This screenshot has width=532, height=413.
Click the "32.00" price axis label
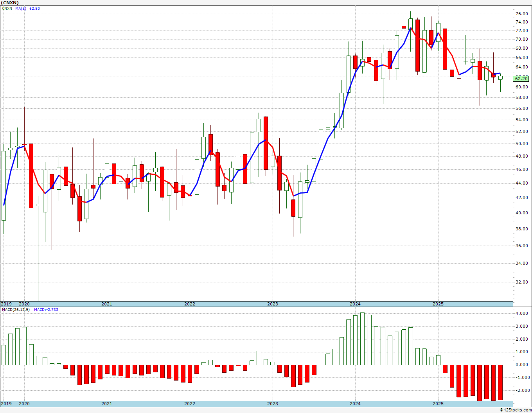tap(521, 282)
